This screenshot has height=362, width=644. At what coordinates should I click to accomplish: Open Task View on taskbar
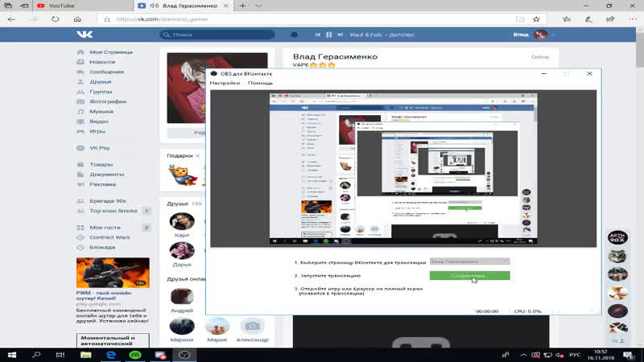point(60,355)
